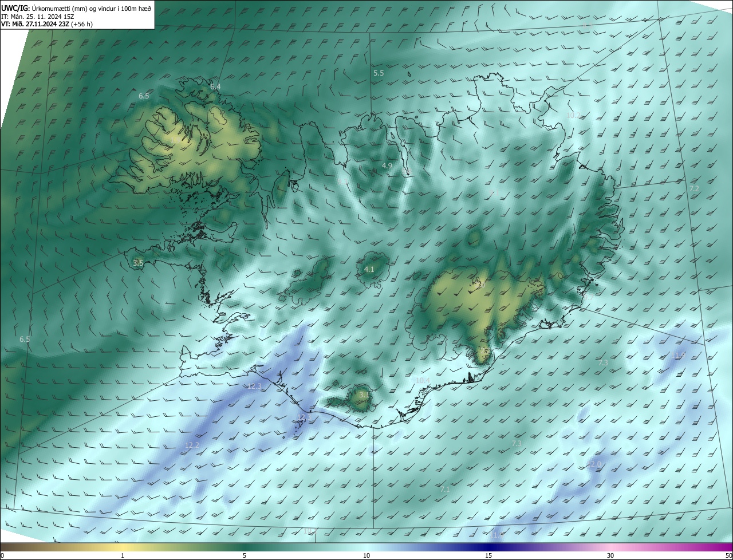The height and width of the screenshot is (560, 733).
Task: Select the 3.1 label on the southern glacier
Action: [x=364, y=395]
